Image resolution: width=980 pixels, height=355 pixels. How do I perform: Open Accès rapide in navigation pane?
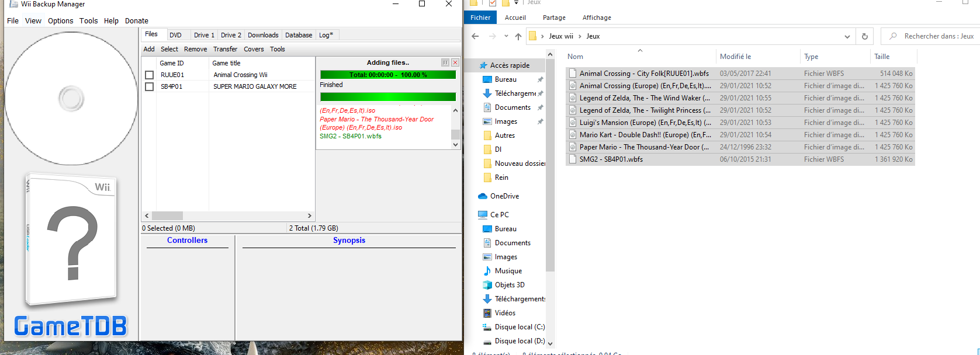coord(510,65)
